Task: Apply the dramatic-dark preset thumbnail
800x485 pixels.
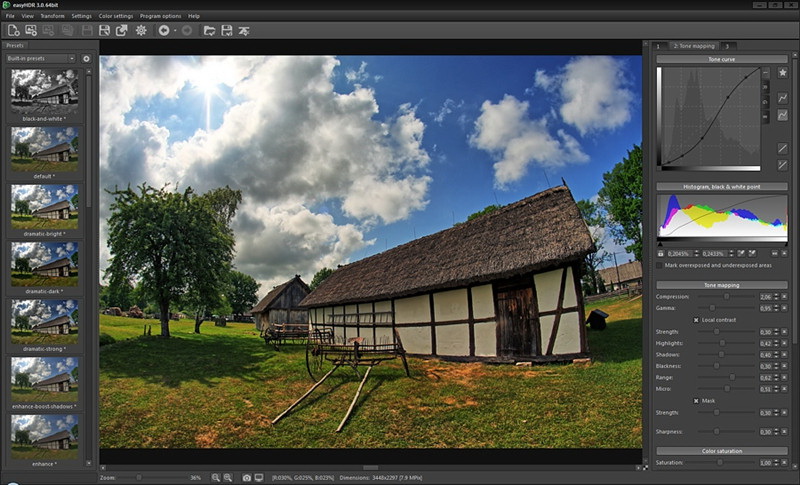Action: click(x=44, y=265)
